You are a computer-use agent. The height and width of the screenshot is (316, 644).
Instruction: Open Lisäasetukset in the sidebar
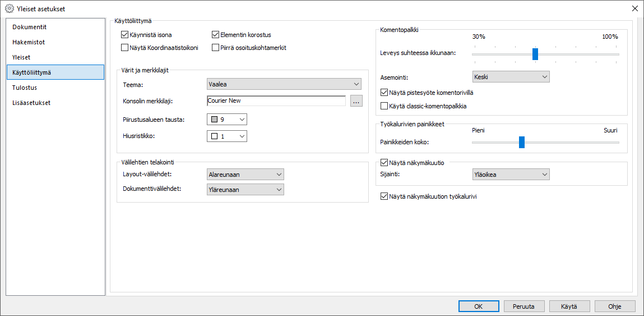coord(31,103)
